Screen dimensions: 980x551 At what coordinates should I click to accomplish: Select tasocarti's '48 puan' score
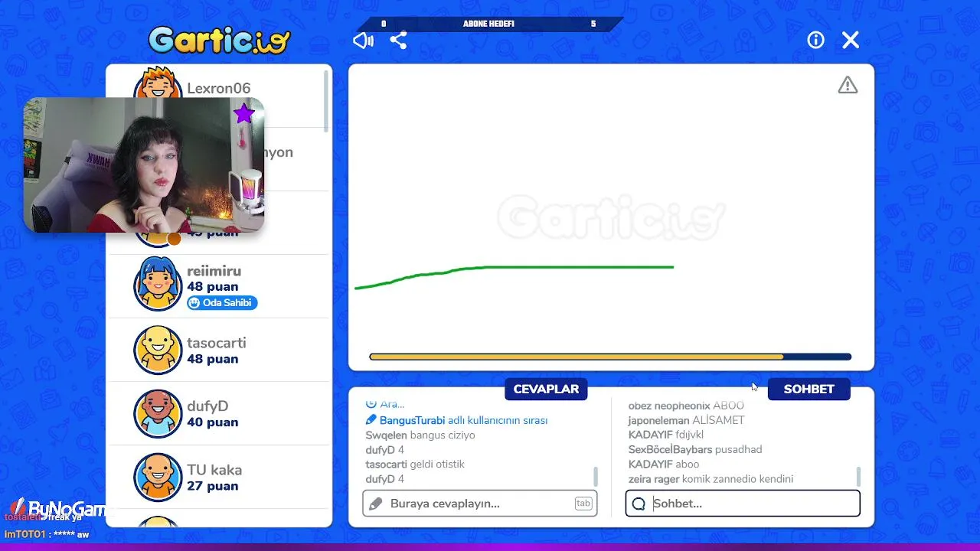pos(212,359)
